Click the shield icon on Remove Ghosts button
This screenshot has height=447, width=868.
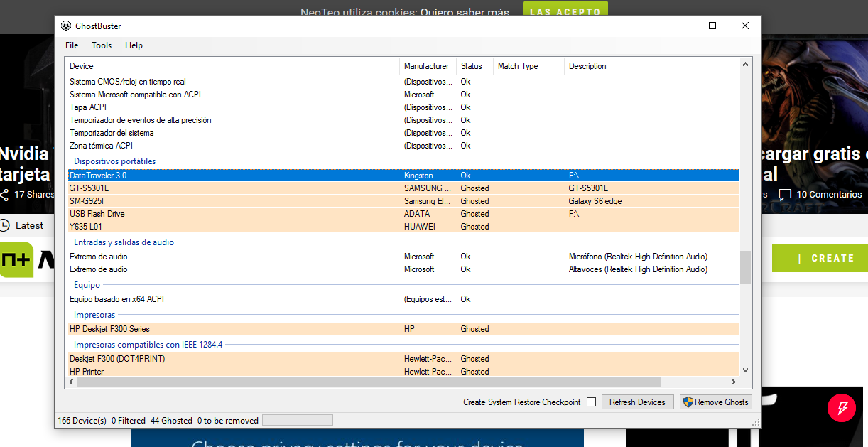688,402
